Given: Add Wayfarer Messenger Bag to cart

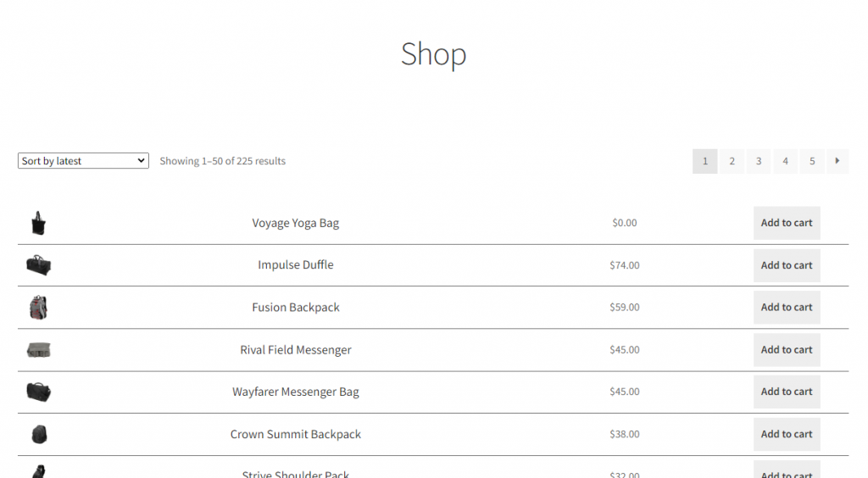Looking at the screenshot, I should tap(787, 392).
